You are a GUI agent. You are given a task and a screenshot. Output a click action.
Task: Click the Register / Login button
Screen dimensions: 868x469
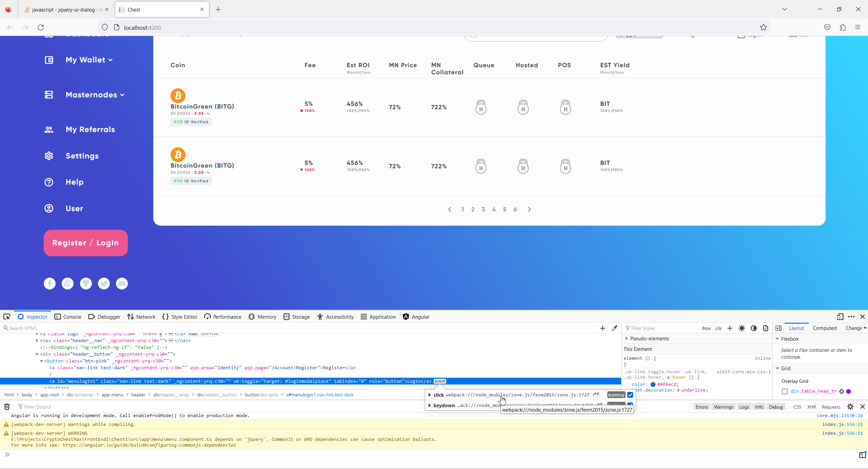click(x=85, y=243)
